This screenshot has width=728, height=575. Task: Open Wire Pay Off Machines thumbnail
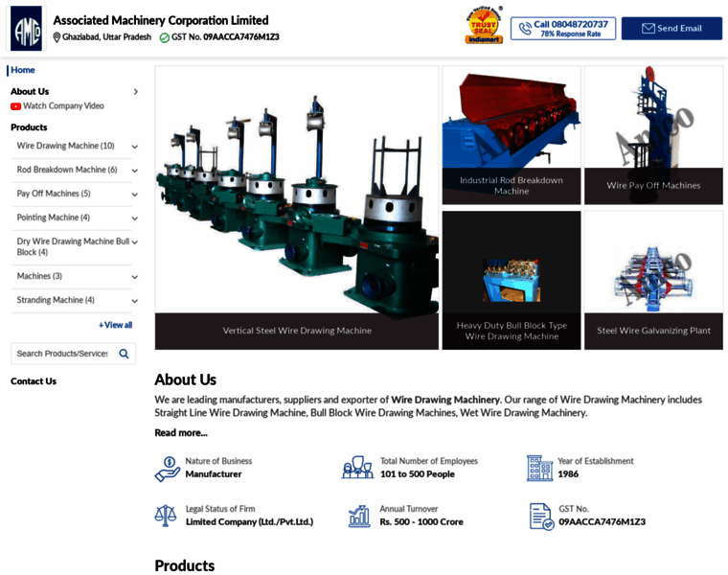pyautogui.click(x=653, y=135)
